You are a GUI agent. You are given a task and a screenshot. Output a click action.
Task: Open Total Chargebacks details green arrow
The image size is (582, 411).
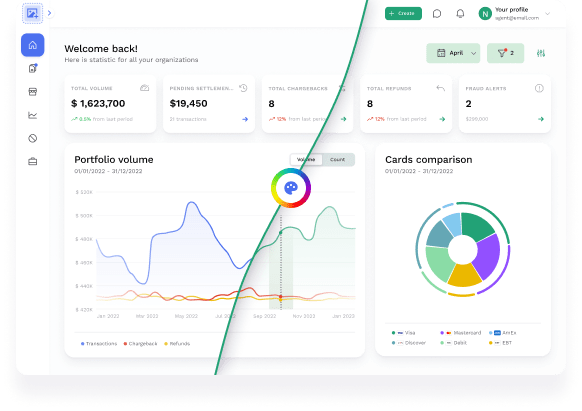(x=344, y=119)
